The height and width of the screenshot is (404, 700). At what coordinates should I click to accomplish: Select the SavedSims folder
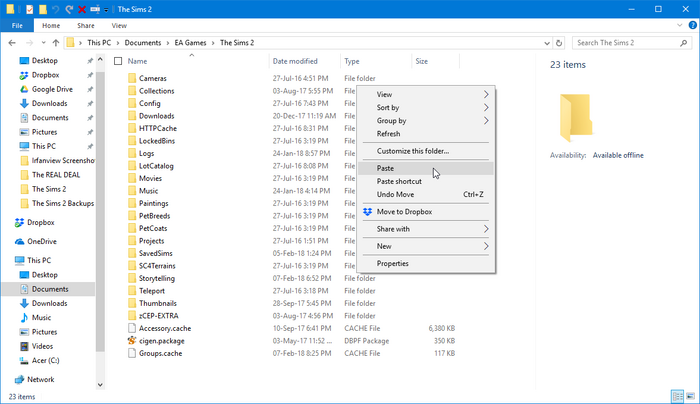[x=155, y=254]
